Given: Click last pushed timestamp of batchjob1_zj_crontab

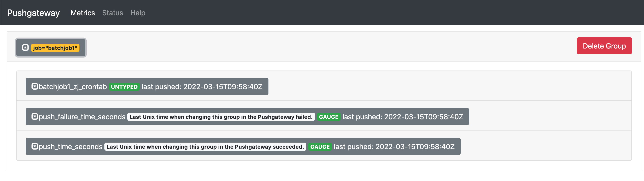Looking at the screenshot, I should 202,87.
